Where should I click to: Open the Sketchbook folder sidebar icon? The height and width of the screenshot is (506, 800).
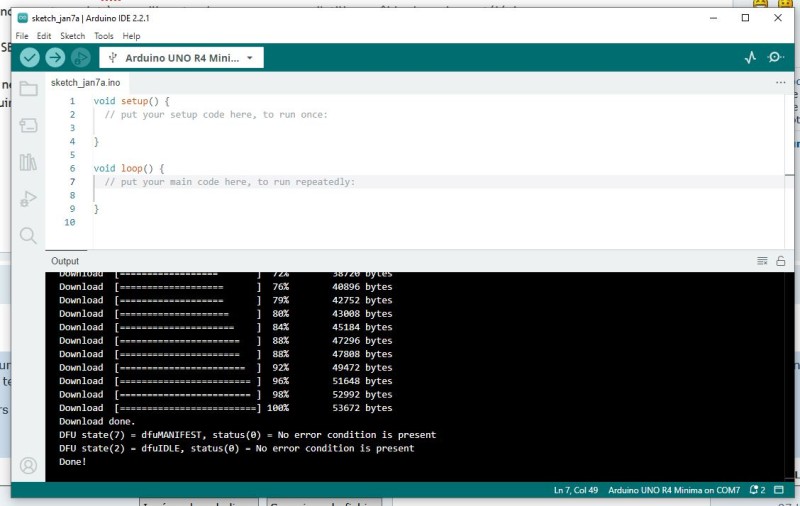pyautogui.click(x=28, y=89)
